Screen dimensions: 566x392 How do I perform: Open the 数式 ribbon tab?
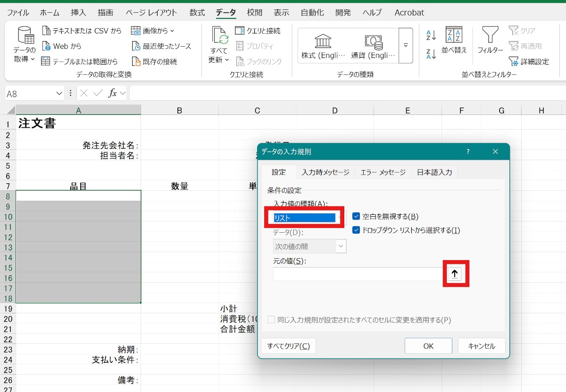click(197, 13)
